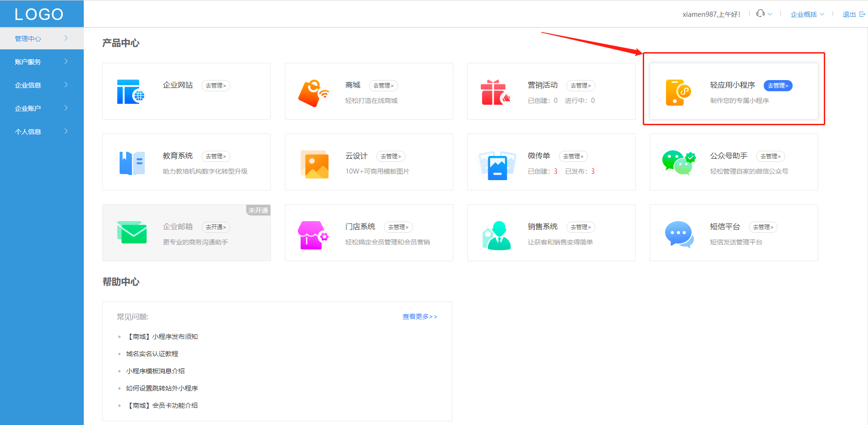Open the headset support dropdown arrow
This screenshot has width=868, height=425.
[770, 14]
